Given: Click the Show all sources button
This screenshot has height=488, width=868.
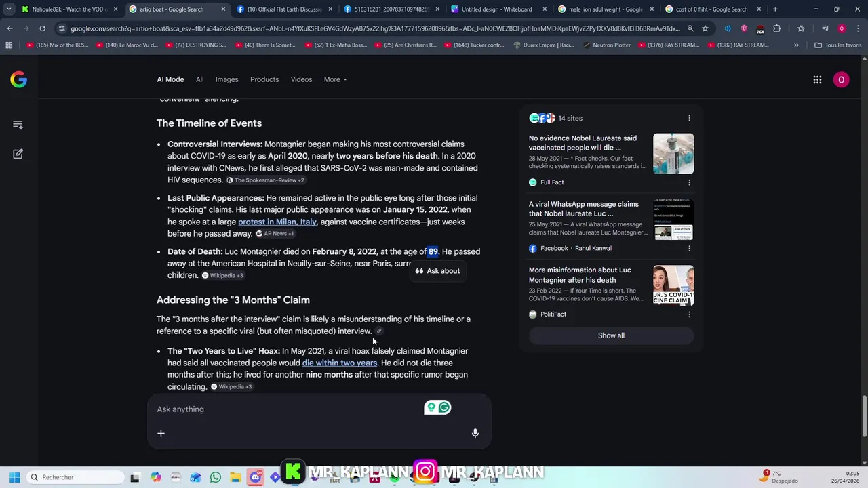Looking at the screenshot, I should 611,335.
